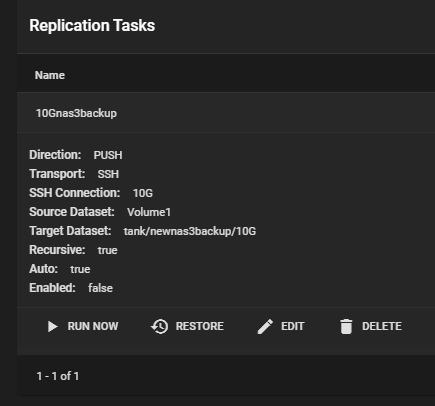This screenshot has width=435, height=406.
Task: Click the 1 - 1 of 1 pagination text
Action: 58,376
